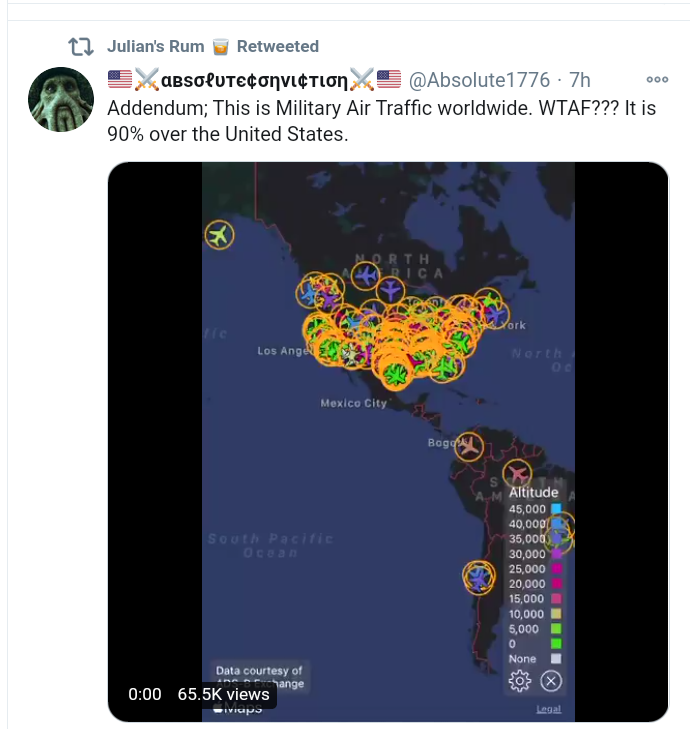Click the yellow-green plane icon over the Pacific
This screenshot has height=729, width=690.
219,236
